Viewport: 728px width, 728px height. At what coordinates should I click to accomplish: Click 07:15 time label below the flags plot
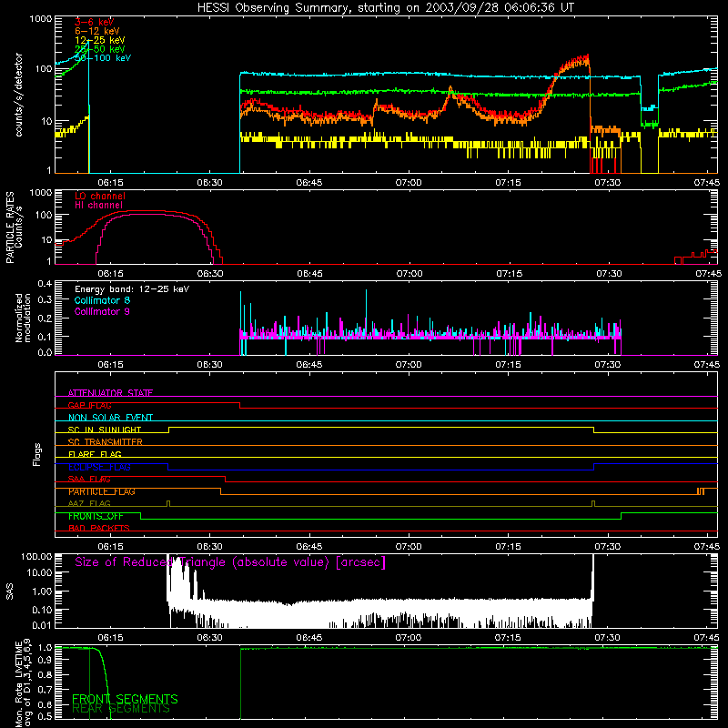pos(508,547)
